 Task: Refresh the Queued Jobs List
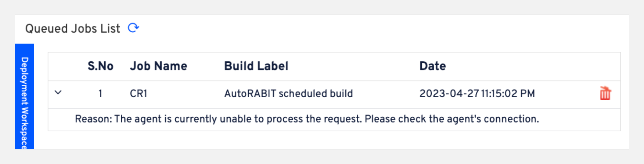tap(133, 28)
